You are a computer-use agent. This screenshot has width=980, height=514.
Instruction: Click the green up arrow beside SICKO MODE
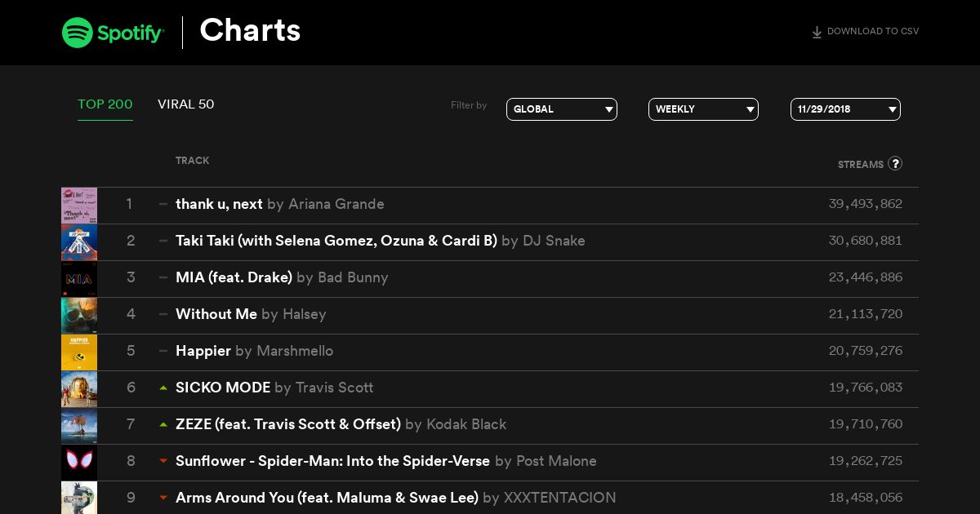163,388
